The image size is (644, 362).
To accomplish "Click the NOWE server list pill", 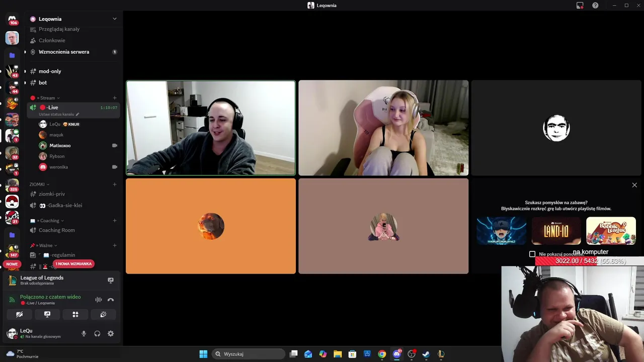I will tap(12, 264).
